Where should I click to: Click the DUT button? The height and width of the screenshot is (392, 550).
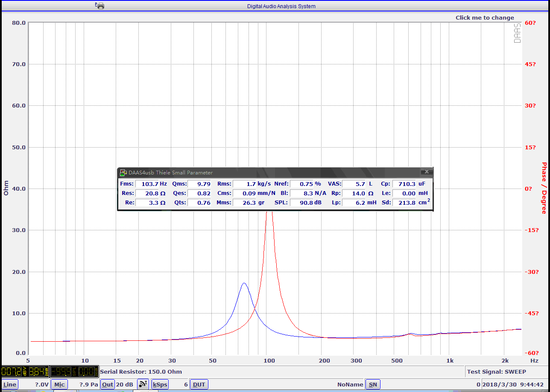[x=199, y=384]
